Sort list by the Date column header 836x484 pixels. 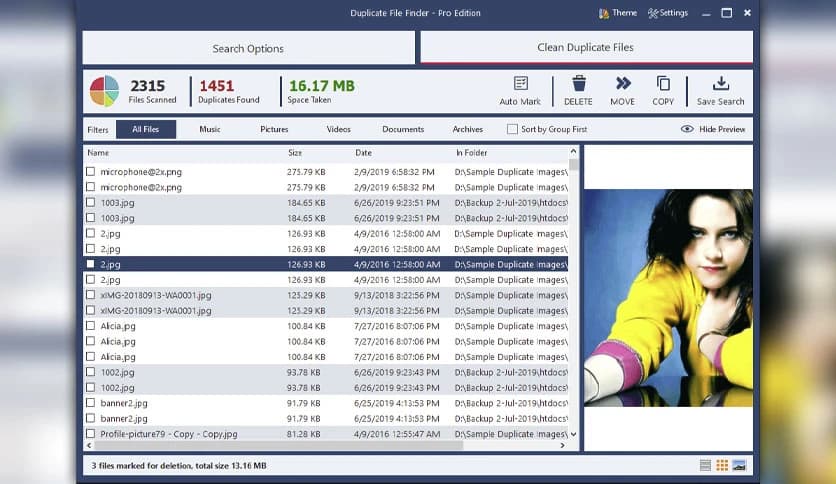tap(364, 152)
